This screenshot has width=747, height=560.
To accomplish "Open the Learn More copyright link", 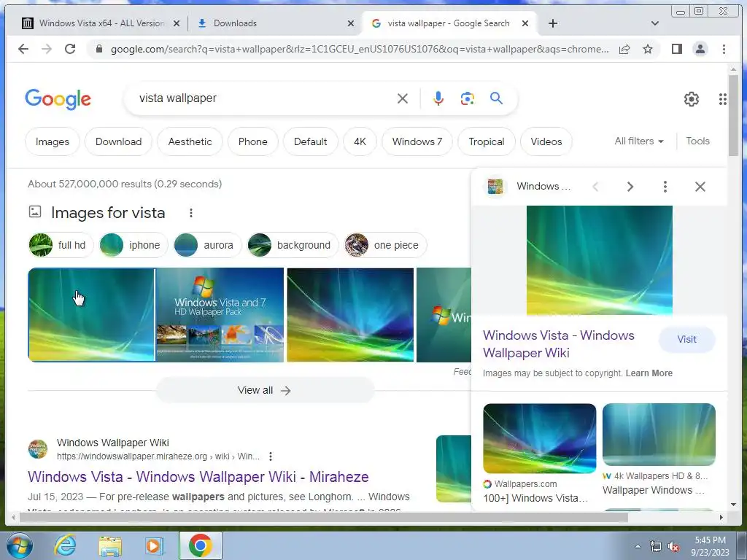I will [649, 373].
